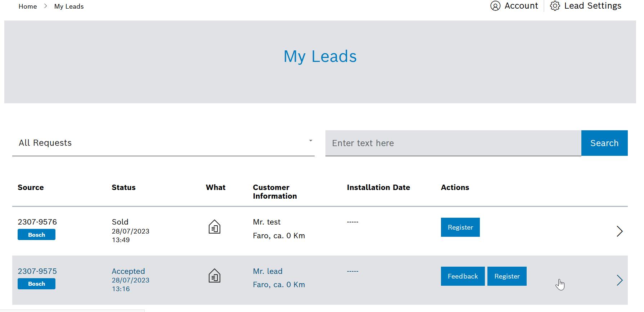Click the Installation Date column header

click(x=378, y=187)
